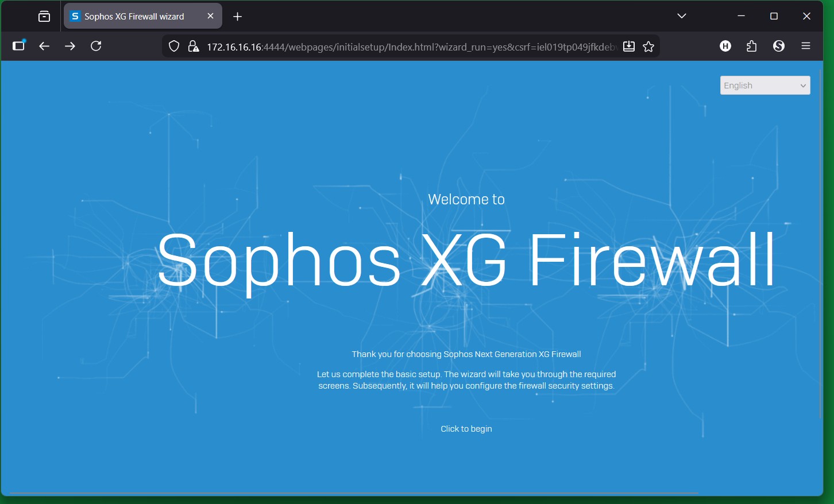Open the tracking protection shield icon

pos(174,46)
